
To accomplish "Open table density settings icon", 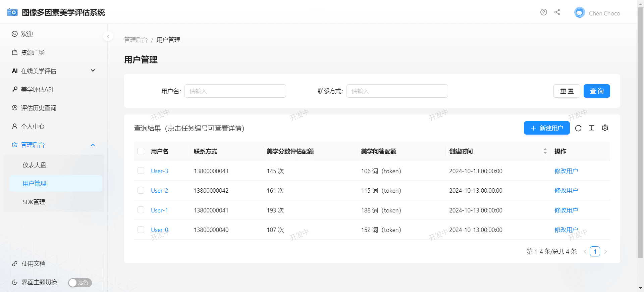I will (592, 128).
